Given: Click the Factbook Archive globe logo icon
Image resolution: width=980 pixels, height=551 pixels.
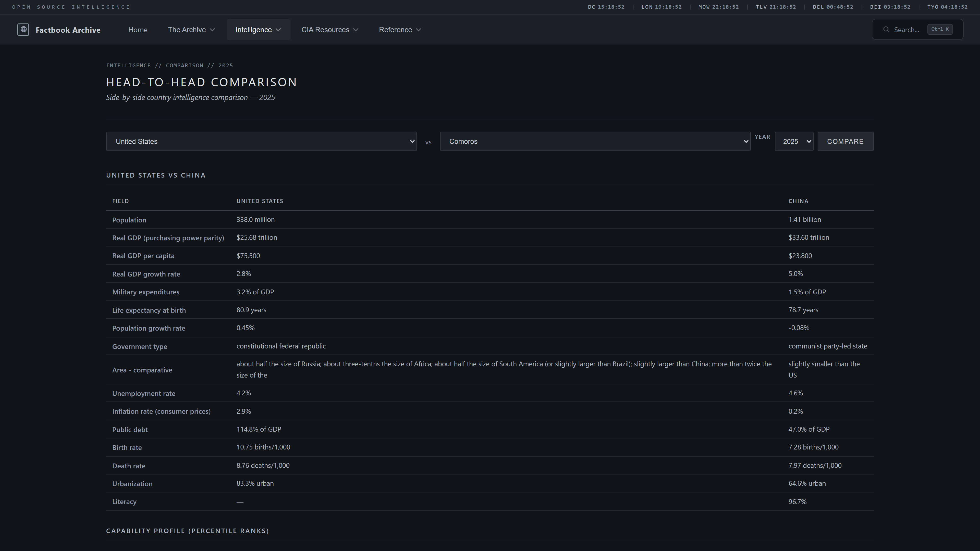Looking at the screenshot, I should [x=23, y=30].
